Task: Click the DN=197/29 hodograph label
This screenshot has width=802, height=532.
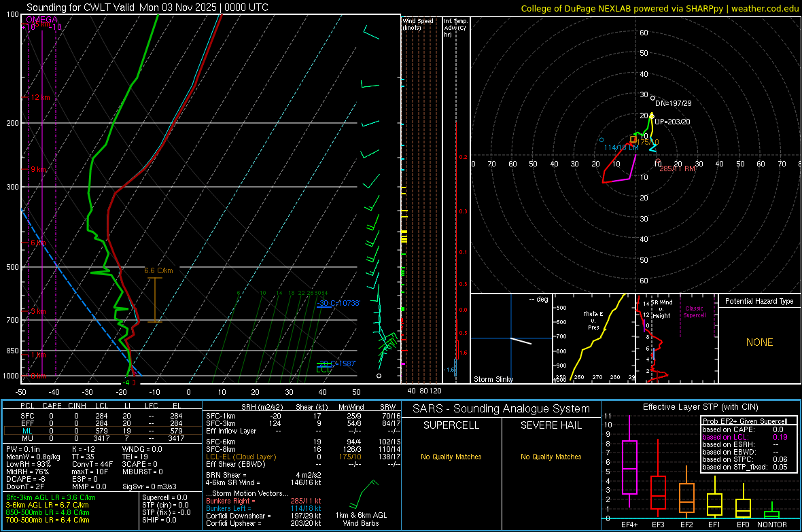Action: [673, 103]
